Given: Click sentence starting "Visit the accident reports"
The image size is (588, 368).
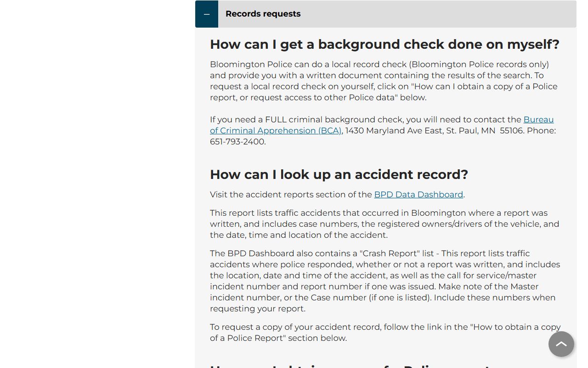Looking at the screenshot, I should tap(291, 195).
